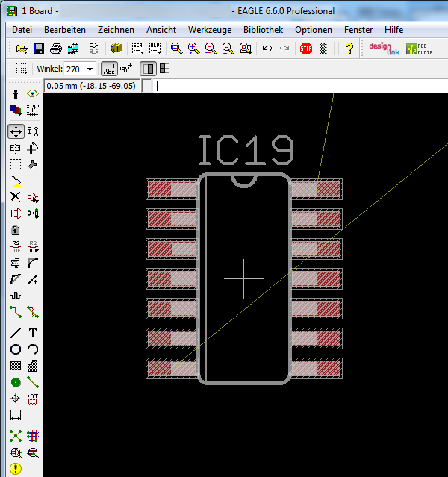Select the Delete X tool
The image size is (448, 477).
click(16, 197)
